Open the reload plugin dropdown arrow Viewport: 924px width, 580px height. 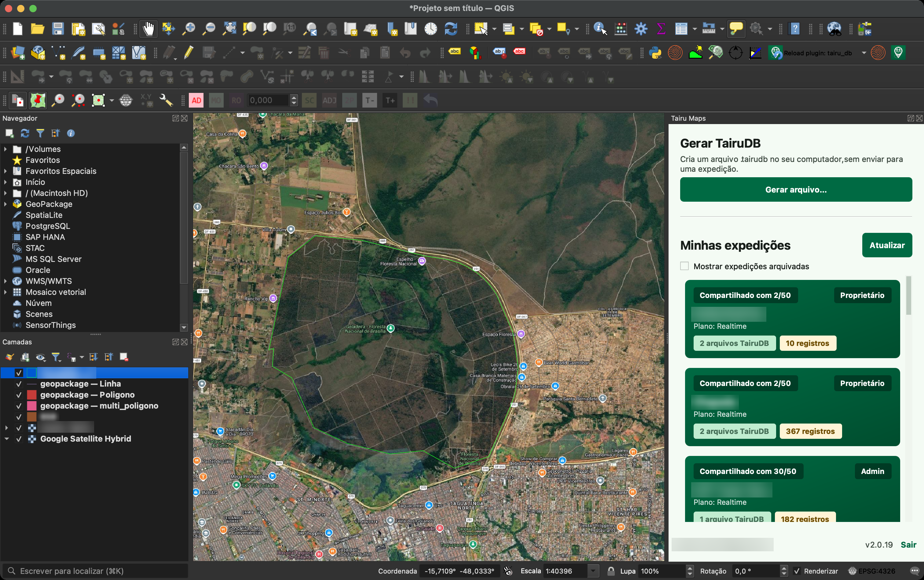(x=864, y=53)
